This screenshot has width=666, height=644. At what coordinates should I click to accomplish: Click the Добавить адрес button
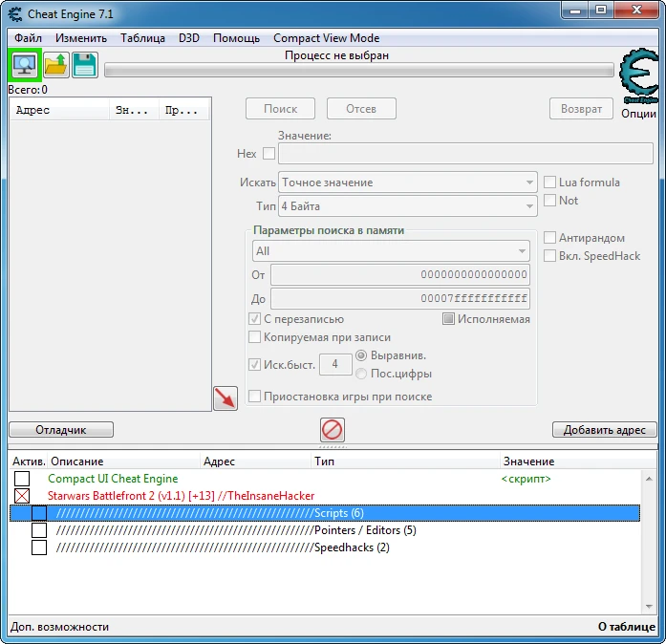pyautogui.click(x=605, y=430)
